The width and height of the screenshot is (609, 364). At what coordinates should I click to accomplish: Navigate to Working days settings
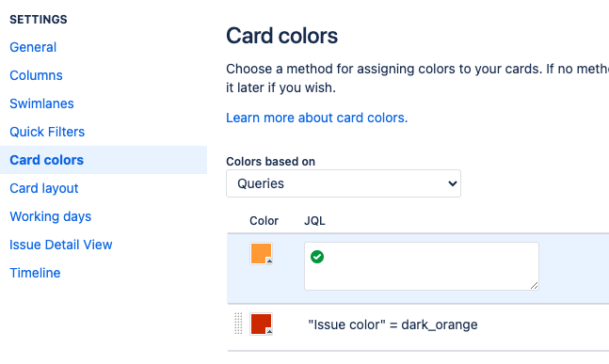coord(51,216)
